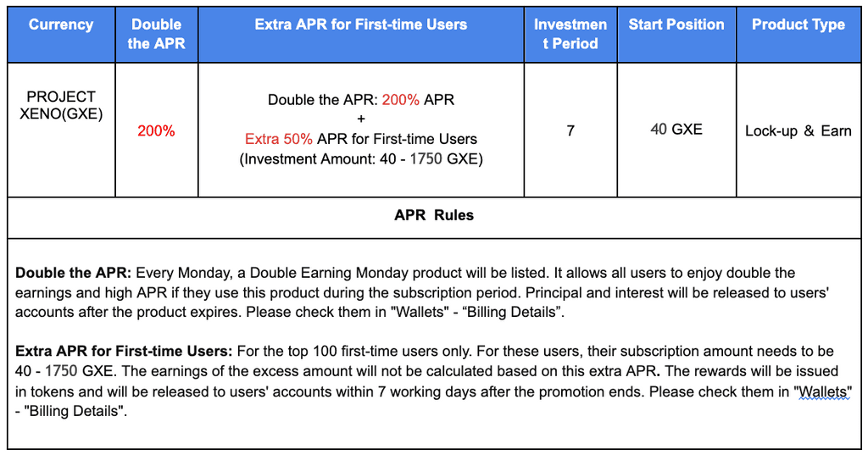Screen dimensions: 868x455
Task: Click the red 200% value in the Double the APR column
Action: pos(156,130)
